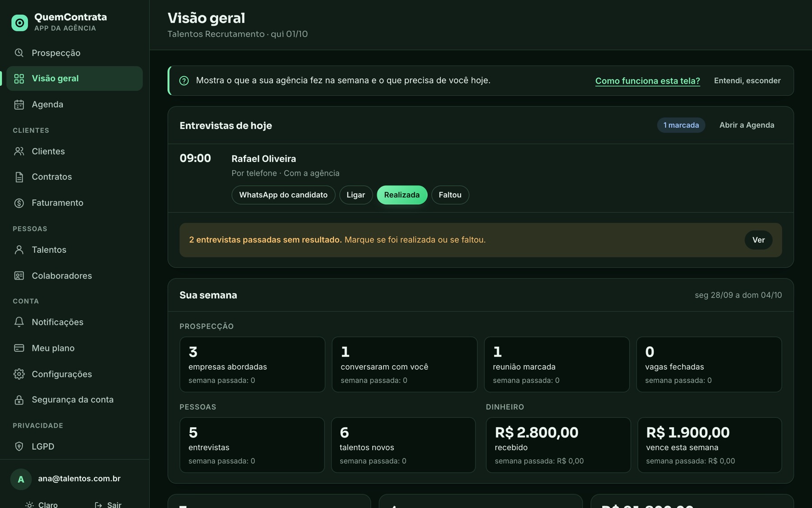
Task: Click the 'reunião marcada' stat card
Action: point(557,364)
